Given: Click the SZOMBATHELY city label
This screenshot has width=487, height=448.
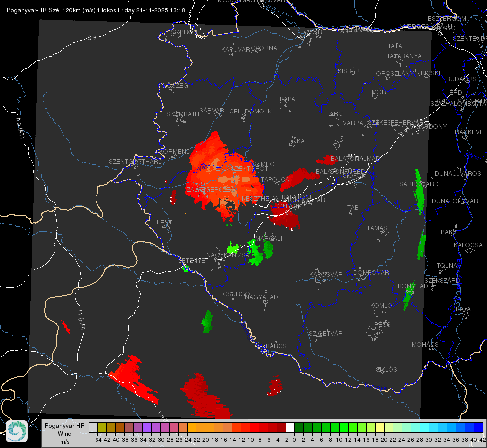Looking at the screenshot, I should tap(189, 114).
